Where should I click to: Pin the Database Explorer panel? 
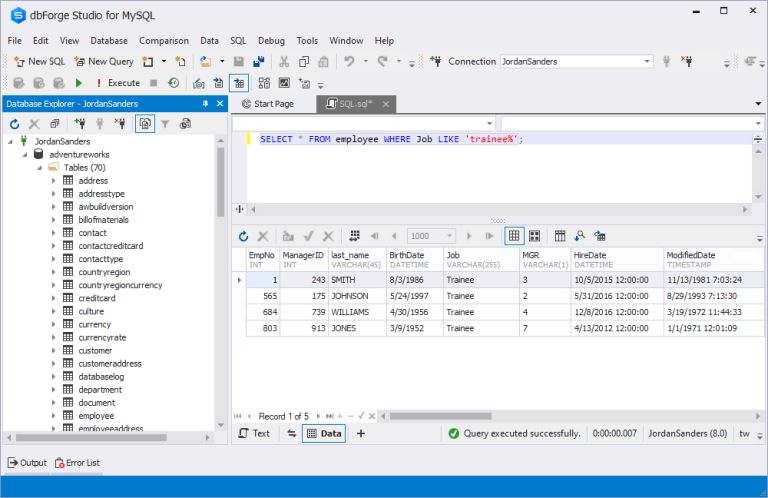206,103
